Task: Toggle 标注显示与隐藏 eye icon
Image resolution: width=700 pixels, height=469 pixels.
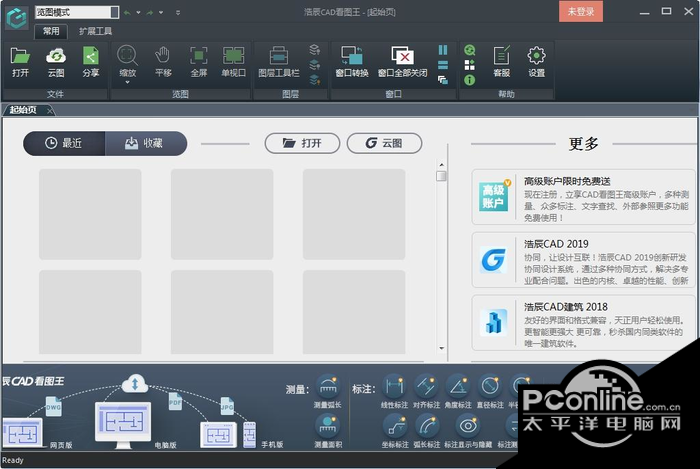Action: [x=467, y=426]
